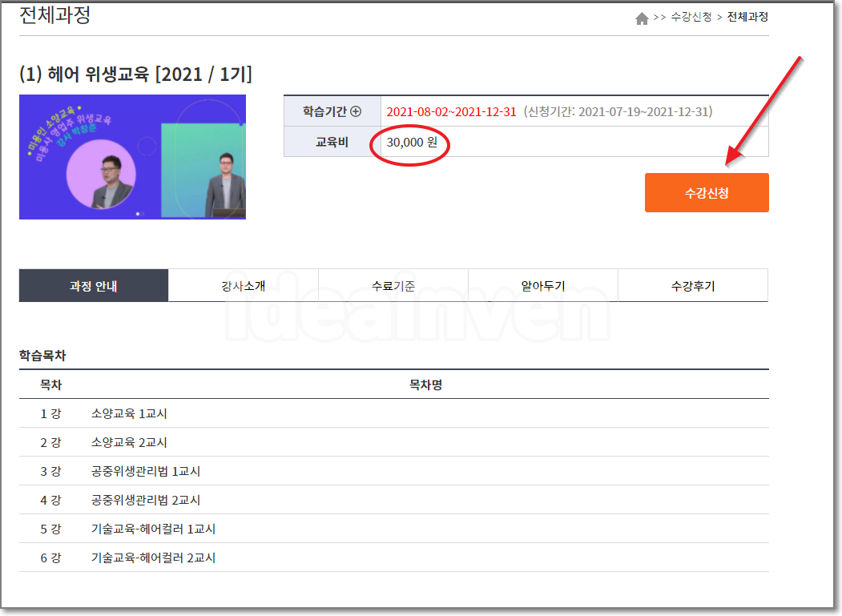Click 전체과정 in the breadcrumb trail
Viewport: 842px width, 616px height.
click(747, 15)
